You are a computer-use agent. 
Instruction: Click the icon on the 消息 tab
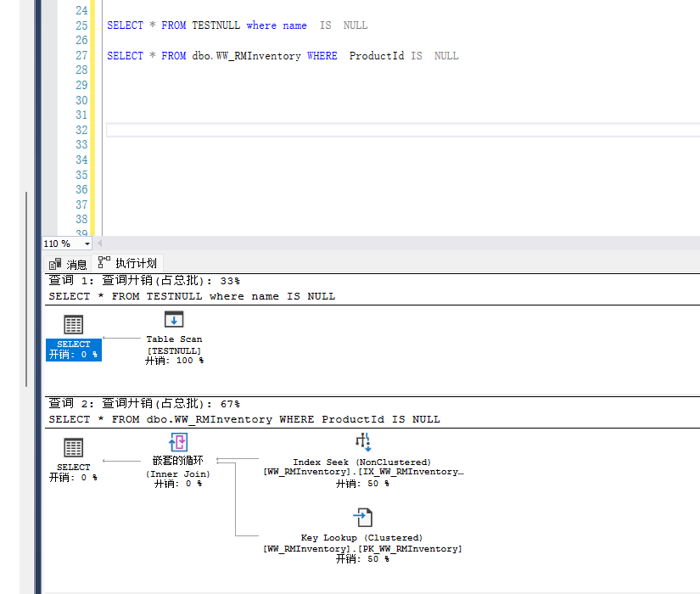tap(55, 264)
